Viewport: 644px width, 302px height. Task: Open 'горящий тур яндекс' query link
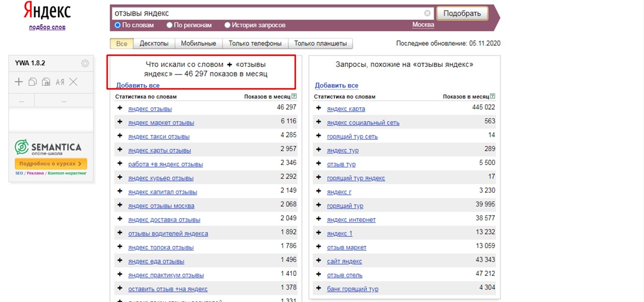tap(356, 178)
